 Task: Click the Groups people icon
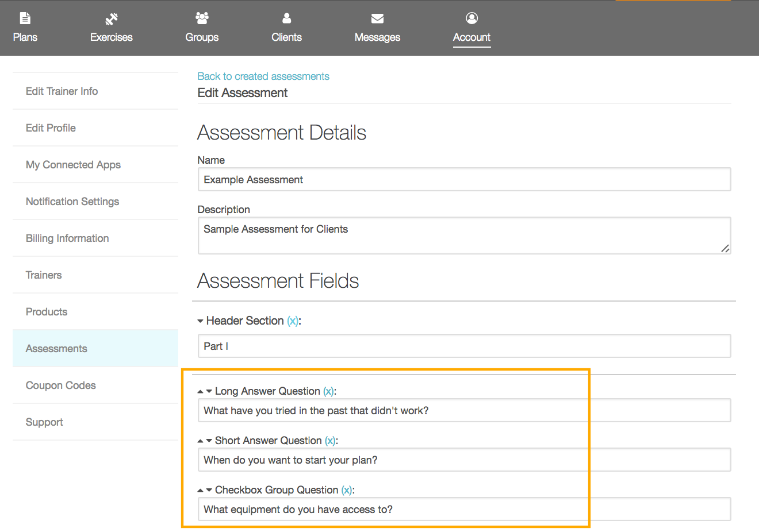tap(202, 18)
